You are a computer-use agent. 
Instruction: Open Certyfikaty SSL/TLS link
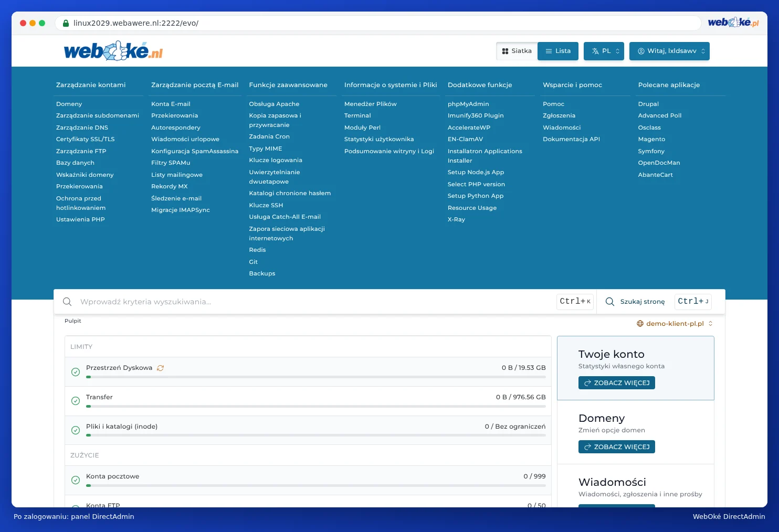pyautogui.click(x=86, y=139)
